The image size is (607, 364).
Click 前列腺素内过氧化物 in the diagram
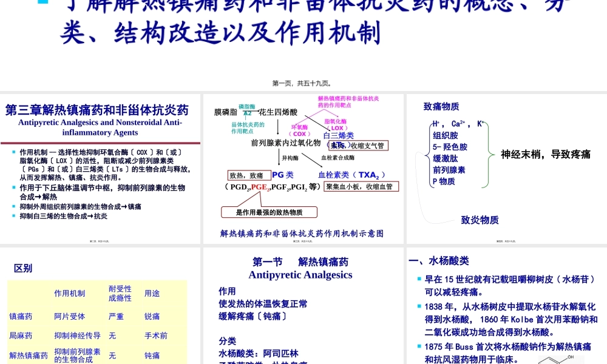286,143
